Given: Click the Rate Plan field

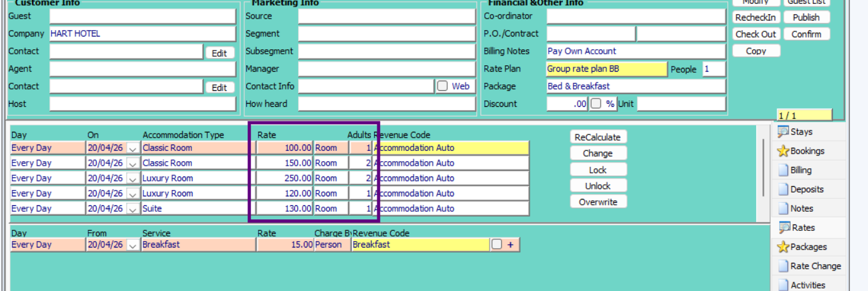Looking at the screenshot, I should click(607, 68).
